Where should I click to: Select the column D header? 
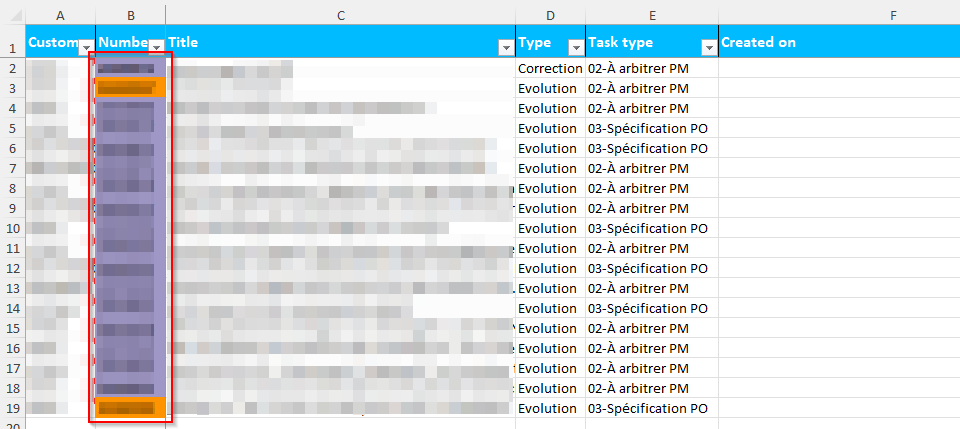[550, 15]
